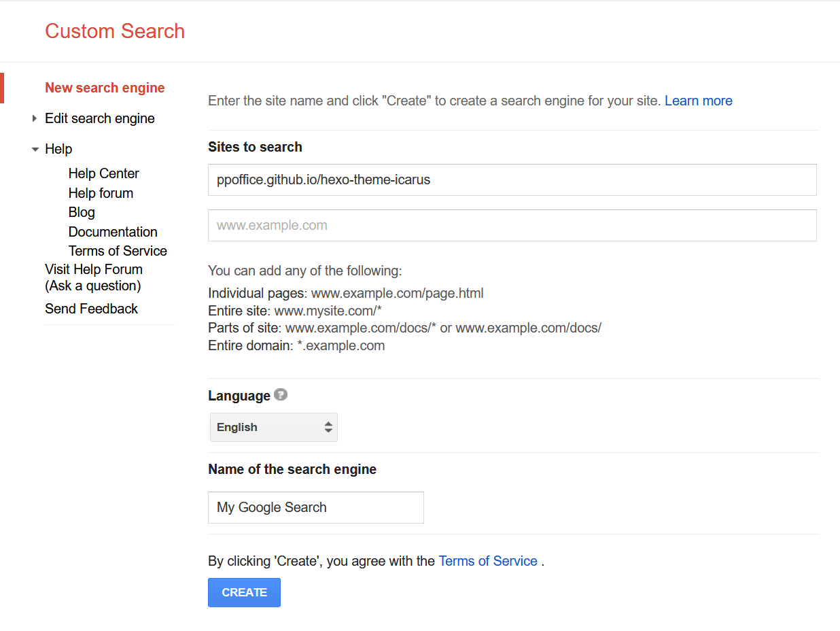Select New search engine in sidebar

pos(105,88)
